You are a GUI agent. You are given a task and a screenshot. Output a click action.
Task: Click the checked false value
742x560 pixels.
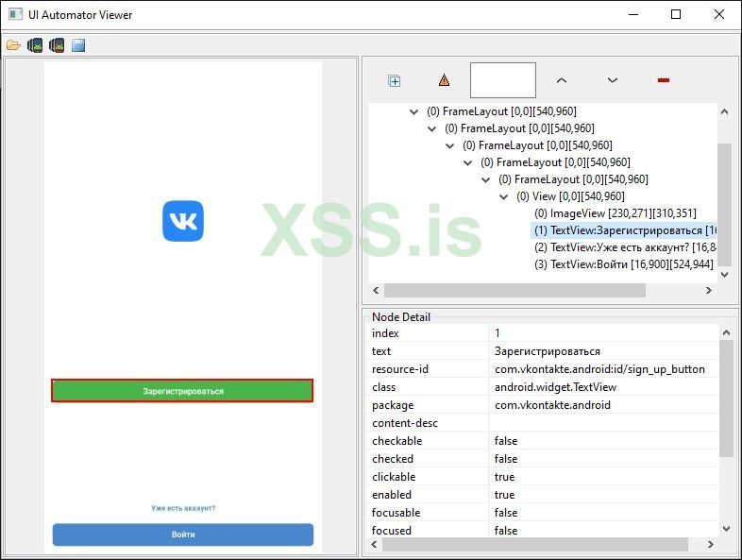tap(506, 459)
